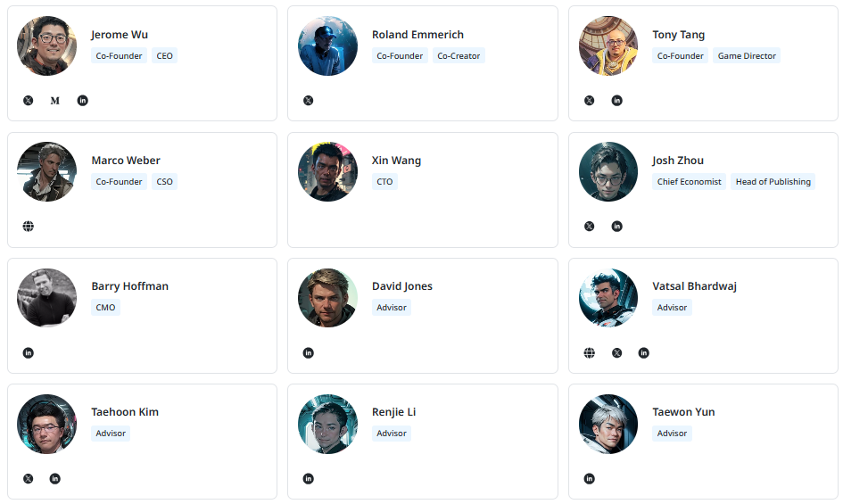Open Vatsal Bhardwaj's website globe icon
This screenshot has width=843, height=504.
(x=589, y=353)
